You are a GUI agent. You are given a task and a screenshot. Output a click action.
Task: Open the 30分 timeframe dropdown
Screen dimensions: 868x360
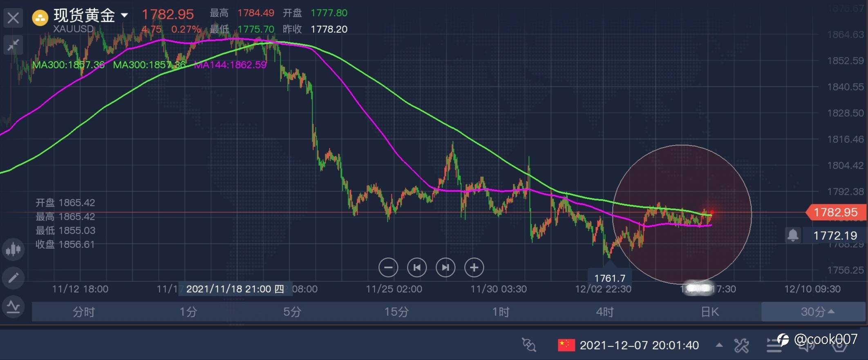813,312
